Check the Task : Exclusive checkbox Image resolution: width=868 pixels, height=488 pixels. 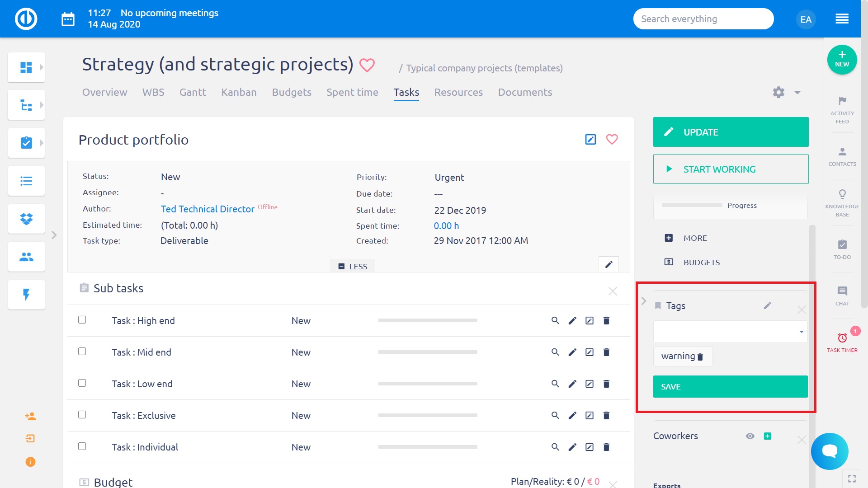(82, 414)
